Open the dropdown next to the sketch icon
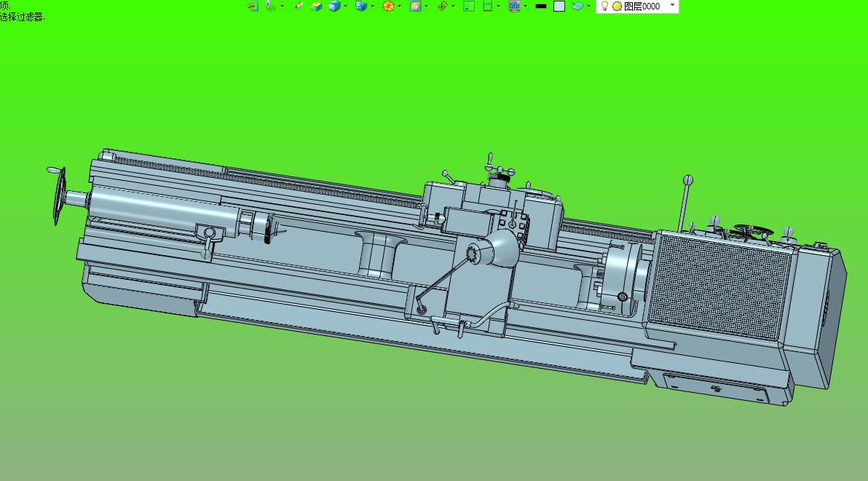The image size is (868, 481). [x=282, y=6]
